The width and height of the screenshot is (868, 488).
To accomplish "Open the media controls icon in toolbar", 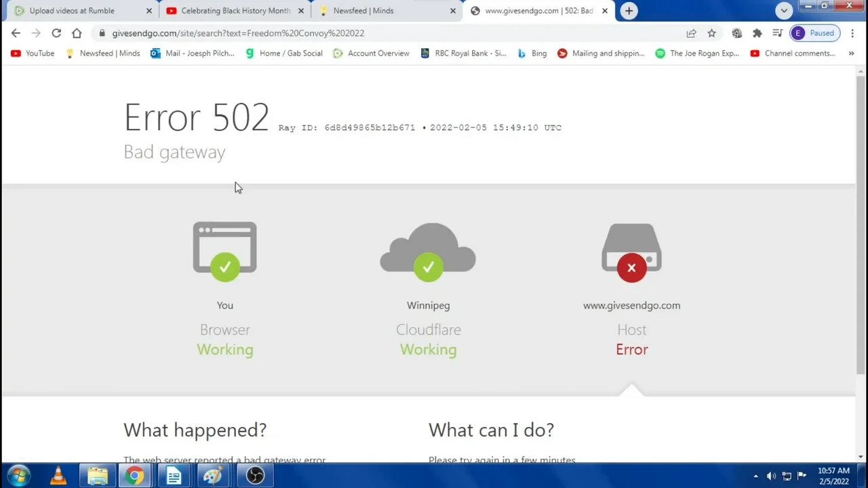I will click(777, 33).
